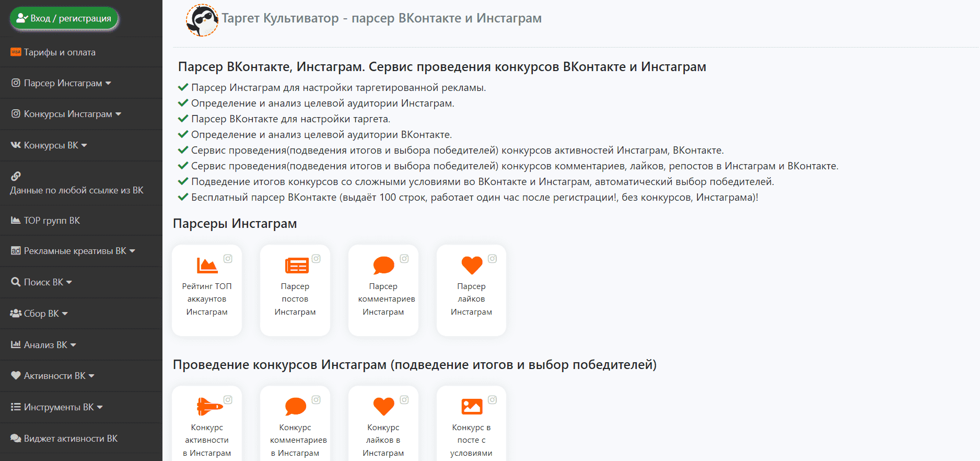Expand the Поиск ВК dropdown arrow

point(69,282)
